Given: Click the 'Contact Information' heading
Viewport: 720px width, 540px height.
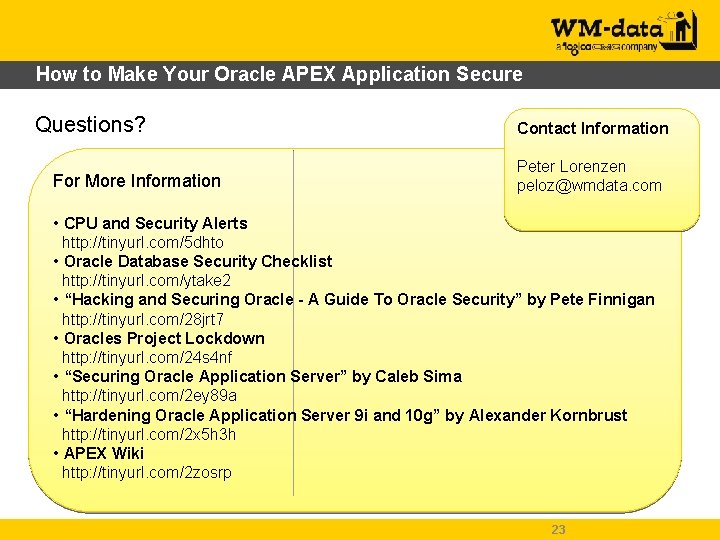Looking at the screenshot, I should click(x=593, y=128).
